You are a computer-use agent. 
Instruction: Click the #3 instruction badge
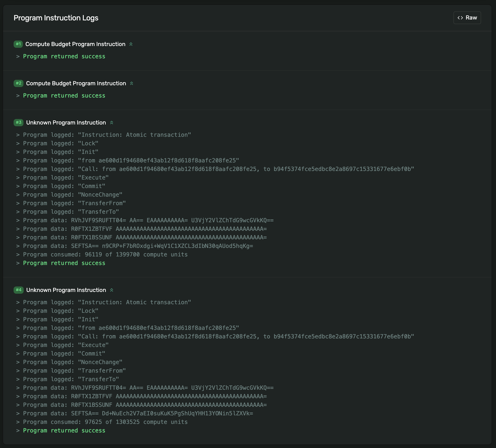[18, 123]
